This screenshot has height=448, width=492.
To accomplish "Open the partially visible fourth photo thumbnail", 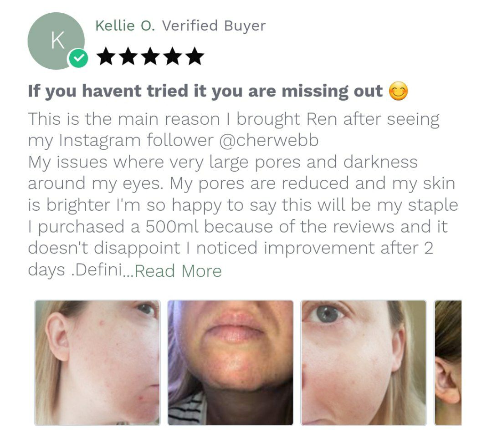I will point(448,363).
